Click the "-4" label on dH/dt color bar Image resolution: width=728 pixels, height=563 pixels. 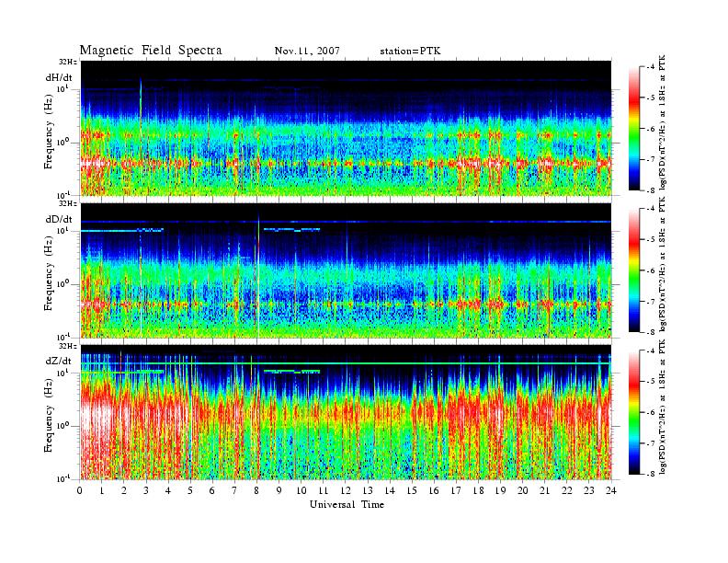pyautogui.click(x=651, y=67)
